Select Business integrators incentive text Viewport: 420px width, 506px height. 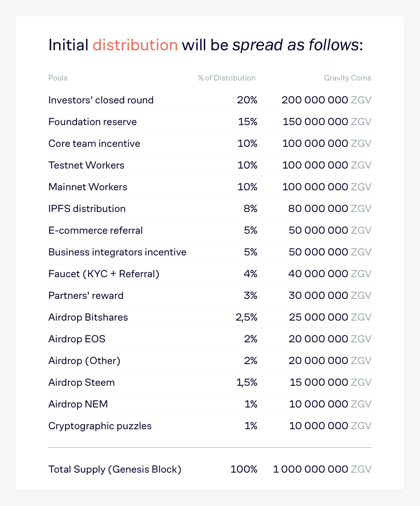click(117, 252)
